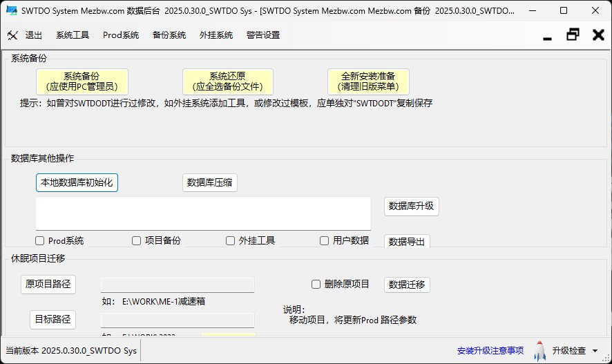Viewport: 612px width, 364px height.
Task: Check the 删除原项目 option
Action: [x=316, y=284]
